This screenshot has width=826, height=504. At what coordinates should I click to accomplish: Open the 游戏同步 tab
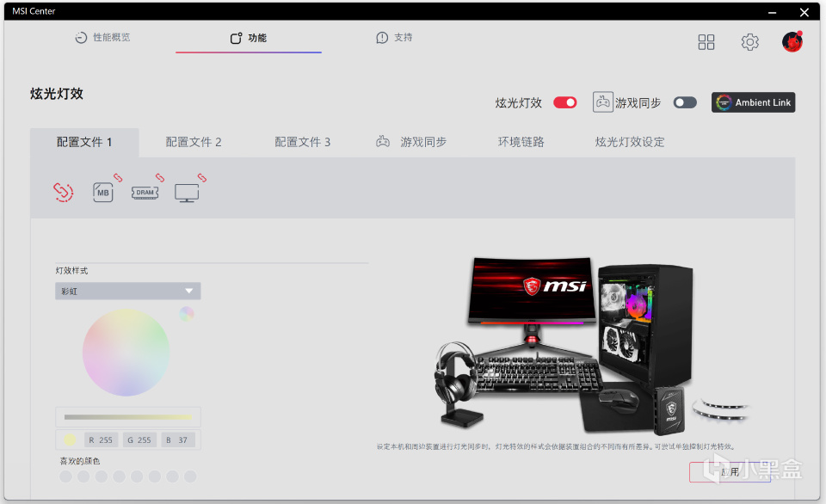tap(411, 142)
